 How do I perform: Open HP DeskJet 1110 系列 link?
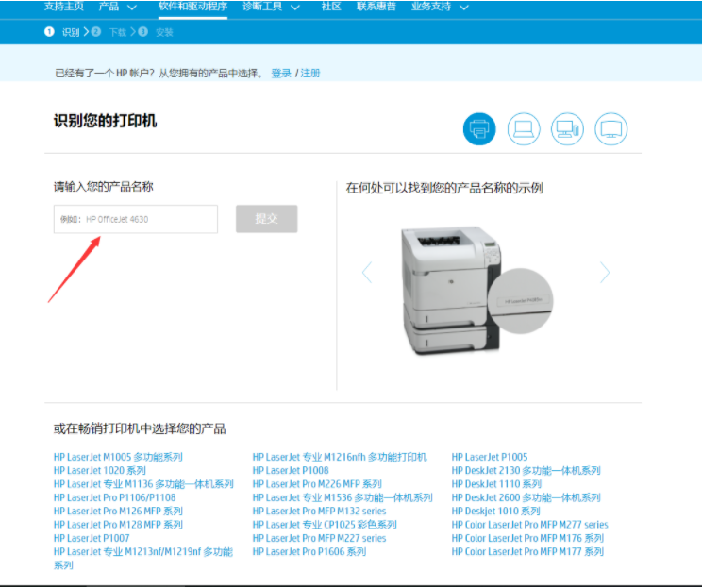(497, 483)
